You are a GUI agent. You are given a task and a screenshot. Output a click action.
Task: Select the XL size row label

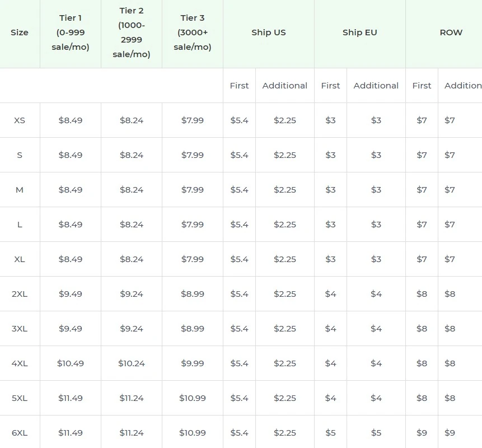click(x=20, y=259)
